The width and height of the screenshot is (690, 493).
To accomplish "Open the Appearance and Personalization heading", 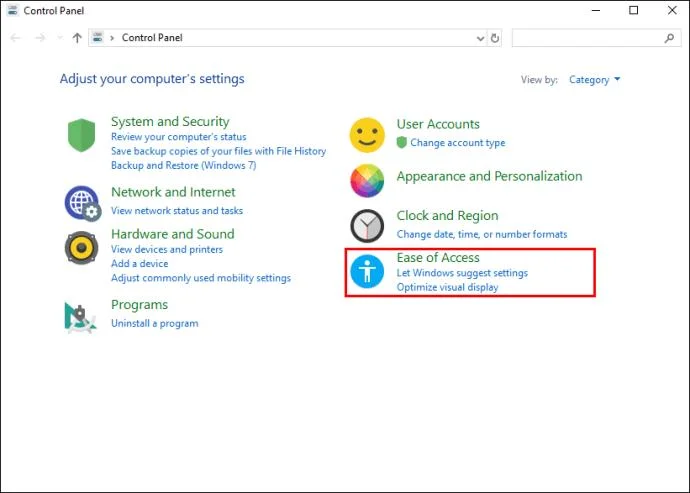I will coord(489,176).
